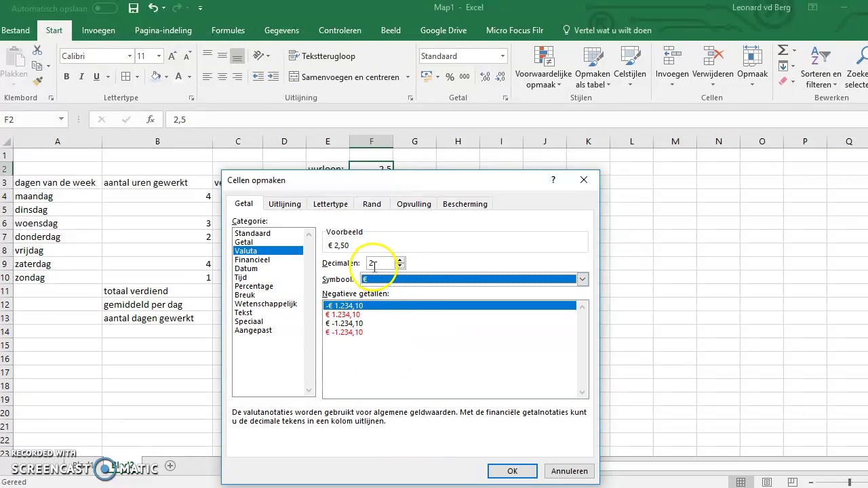Switch to Bescherming tab in dialog
868x488 pixels.
465,204
